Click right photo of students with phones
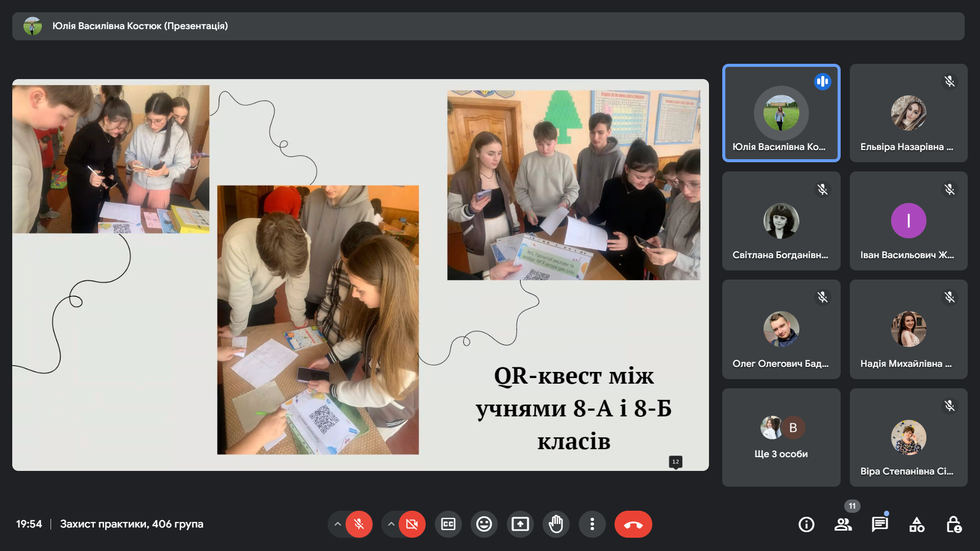Image resolution: width=980 pixels, height=551 pixels. point(574,185)
